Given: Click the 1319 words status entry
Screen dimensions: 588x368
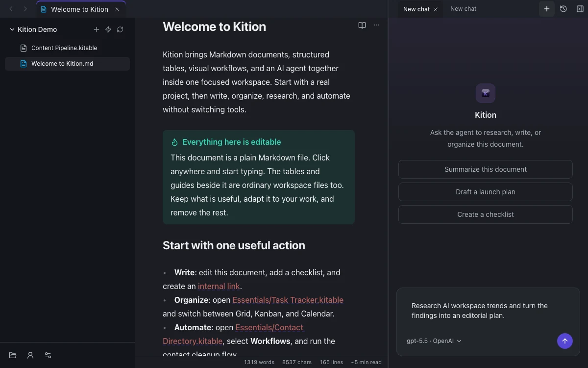Looking at the screenshot, I should [259, 362].
